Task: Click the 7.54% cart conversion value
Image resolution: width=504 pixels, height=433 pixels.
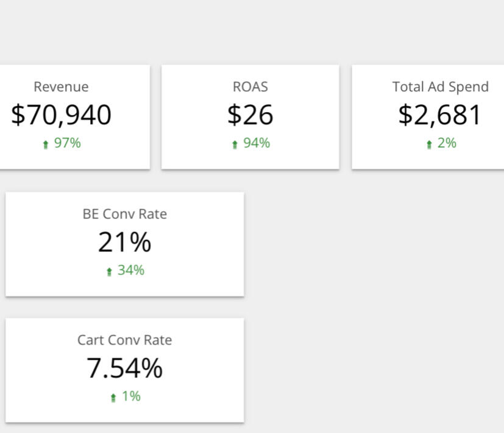Action: coord(124,368)
